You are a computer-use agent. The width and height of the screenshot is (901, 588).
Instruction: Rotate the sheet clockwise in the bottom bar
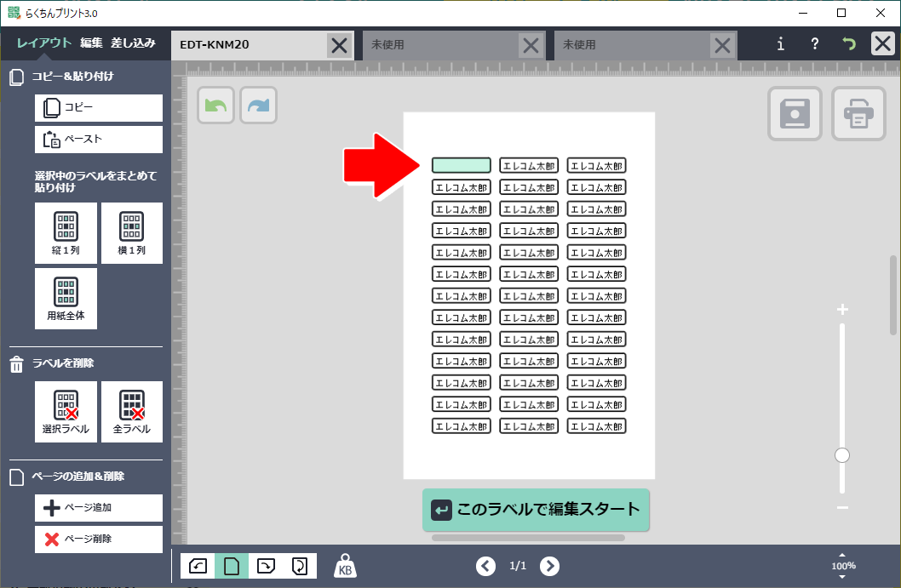(x=266, y=566)
